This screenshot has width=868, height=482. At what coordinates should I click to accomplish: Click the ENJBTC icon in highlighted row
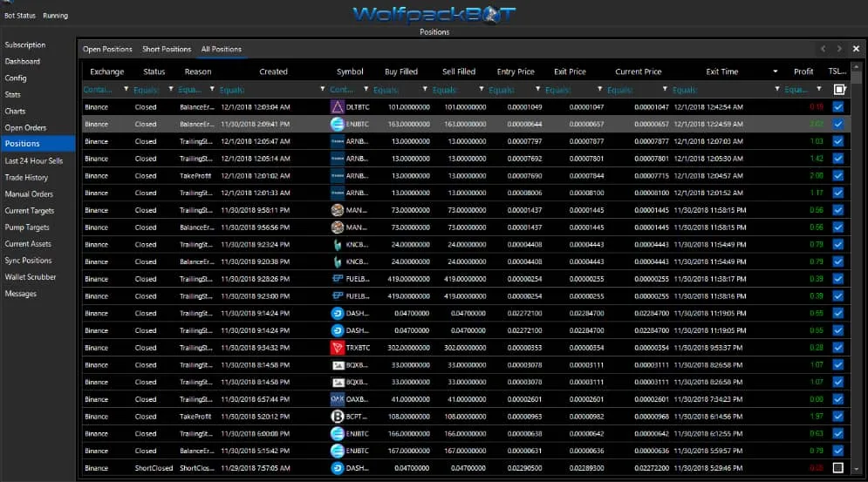coord(337,124)
